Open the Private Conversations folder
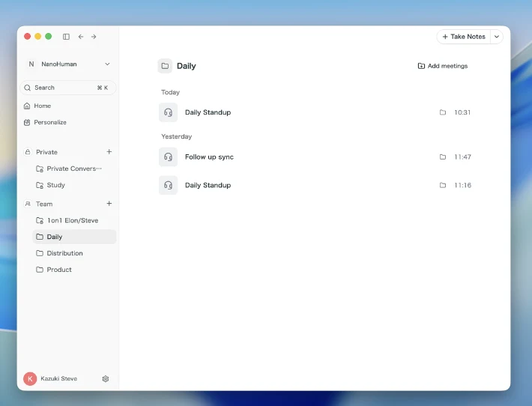This screenshot has width=532, height=406. click(74, 169)
